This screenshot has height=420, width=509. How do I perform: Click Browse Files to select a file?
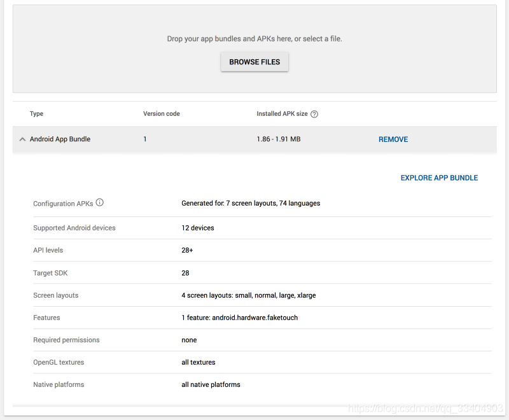click(x=254, y=62)
